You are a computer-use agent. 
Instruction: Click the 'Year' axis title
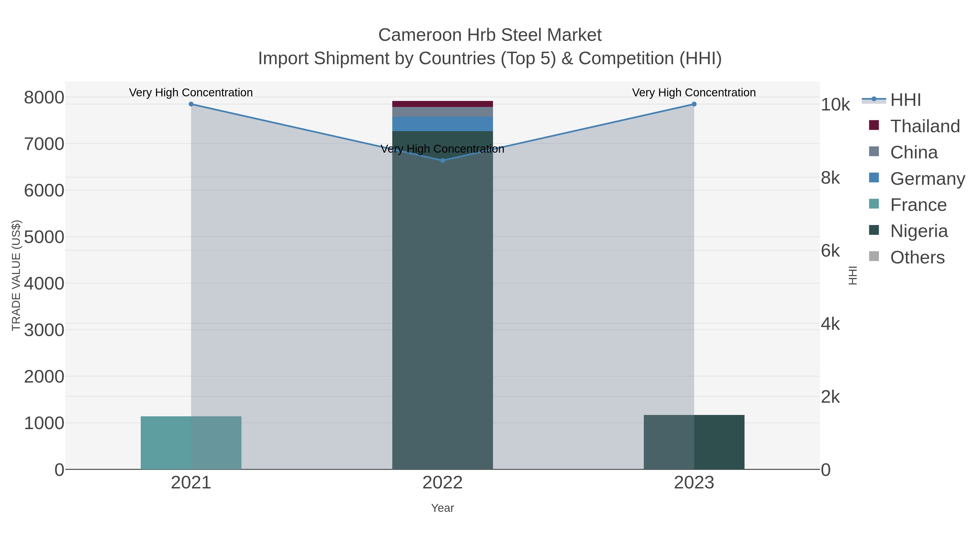click(442, 508)
